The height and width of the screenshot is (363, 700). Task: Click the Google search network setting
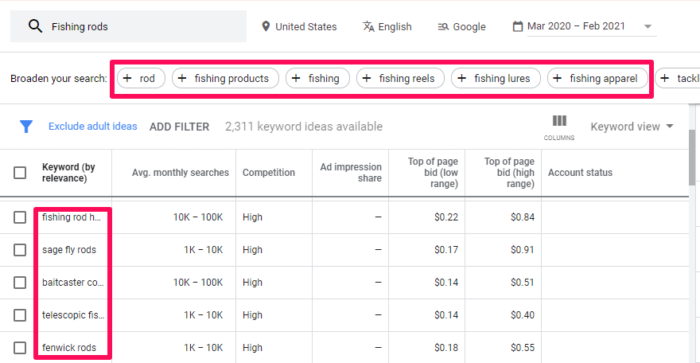tap(462, 27)
